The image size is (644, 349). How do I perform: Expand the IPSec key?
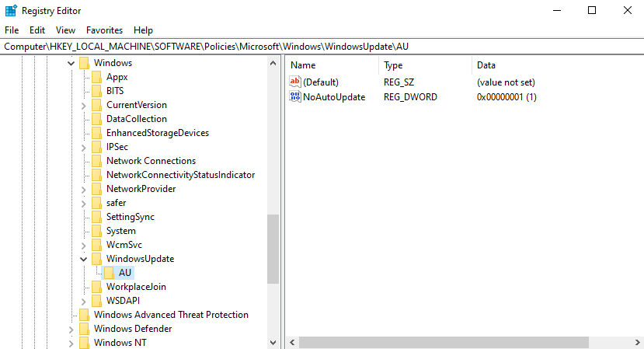[83, 148]
